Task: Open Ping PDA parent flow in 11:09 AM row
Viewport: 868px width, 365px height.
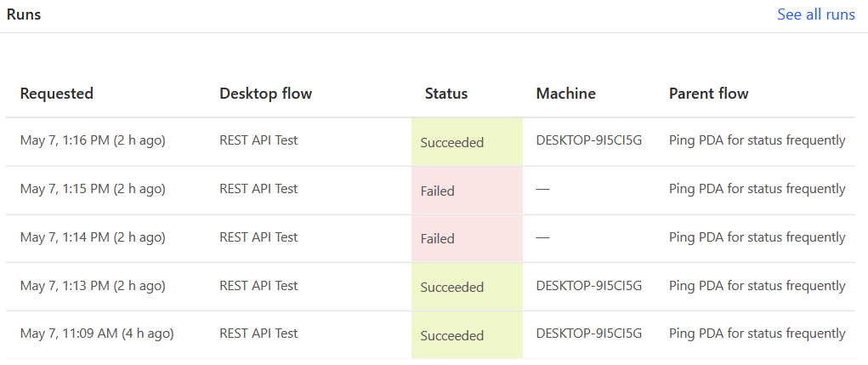Action: click(x=757, y=334)
